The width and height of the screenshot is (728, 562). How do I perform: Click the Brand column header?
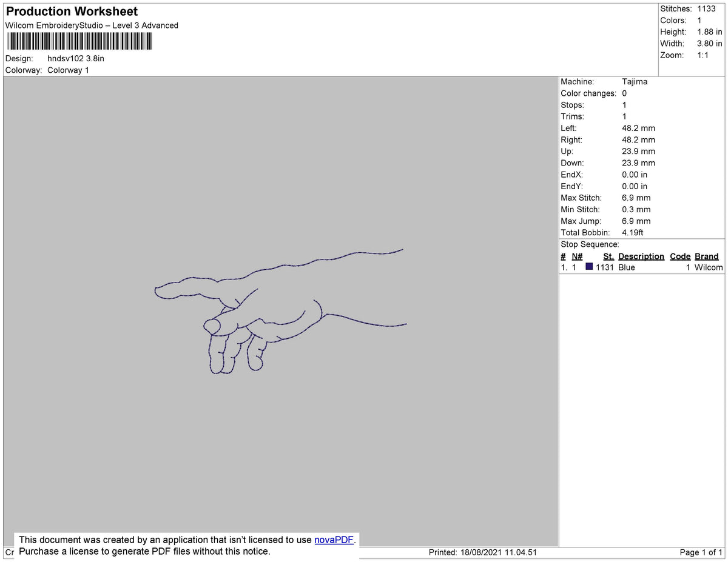(706, 256)
